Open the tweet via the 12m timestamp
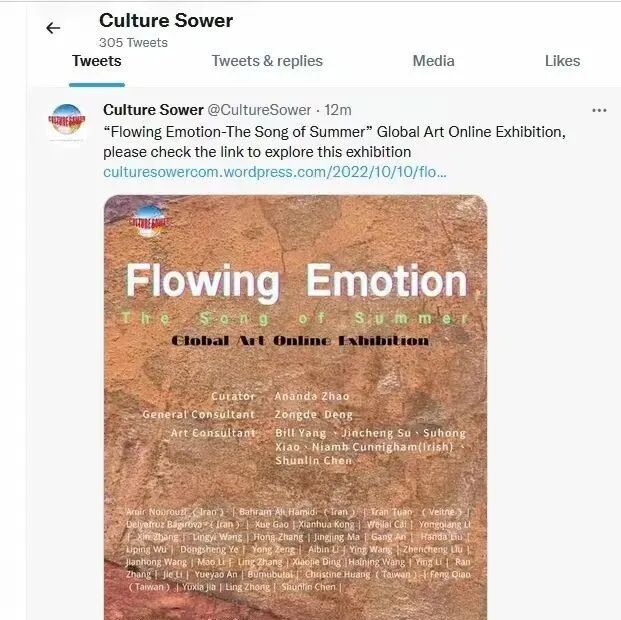 pos(338,110)
